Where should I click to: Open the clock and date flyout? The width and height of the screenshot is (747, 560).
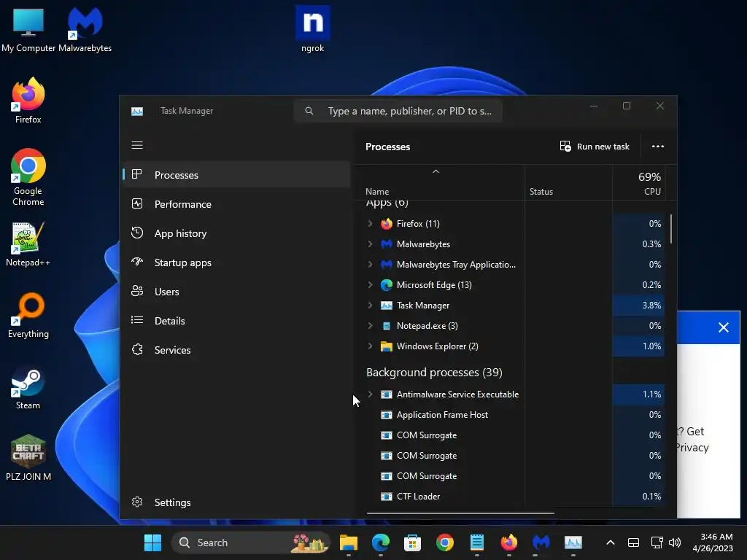click(x=713, y=542)
